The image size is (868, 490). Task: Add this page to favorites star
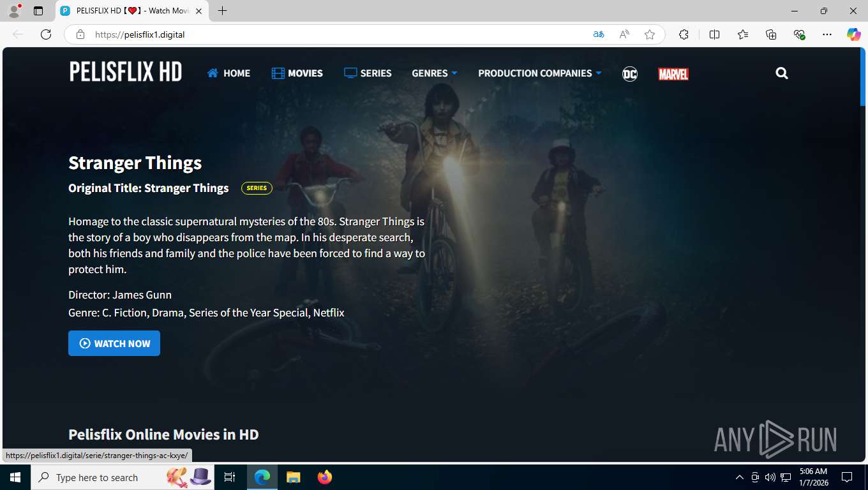point(650,34)
